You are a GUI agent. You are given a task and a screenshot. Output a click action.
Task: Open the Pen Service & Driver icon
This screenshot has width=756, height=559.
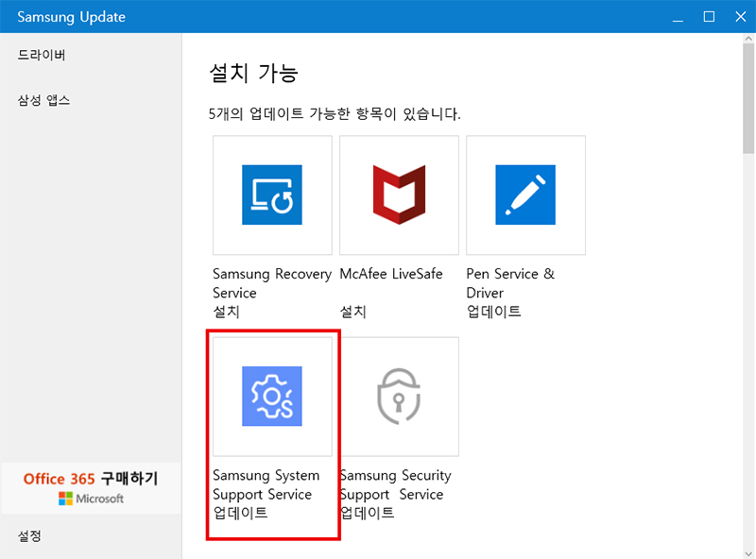525,195
